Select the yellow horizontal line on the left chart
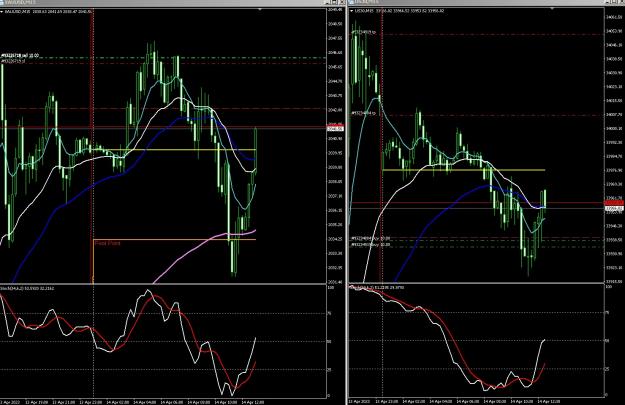Image resolution: width=625 pixels, height=405 pixels. click(x=175, y=150)
